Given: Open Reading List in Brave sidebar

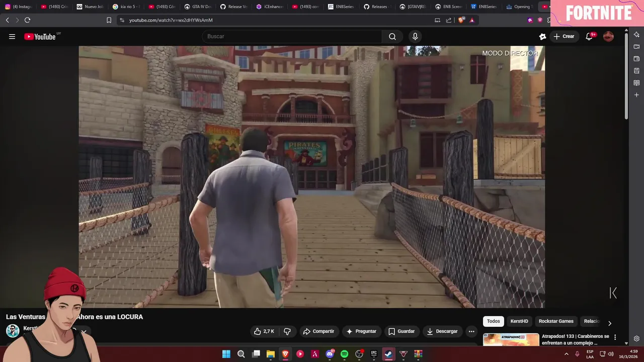Looking at the screenshot, I should [636, 83].
